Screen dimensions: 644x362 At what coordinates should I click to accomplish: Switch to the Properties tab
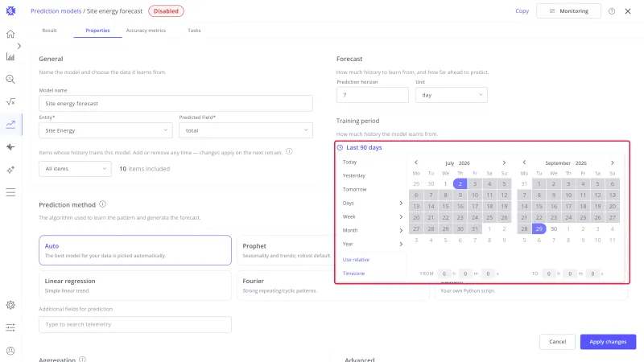97,31
